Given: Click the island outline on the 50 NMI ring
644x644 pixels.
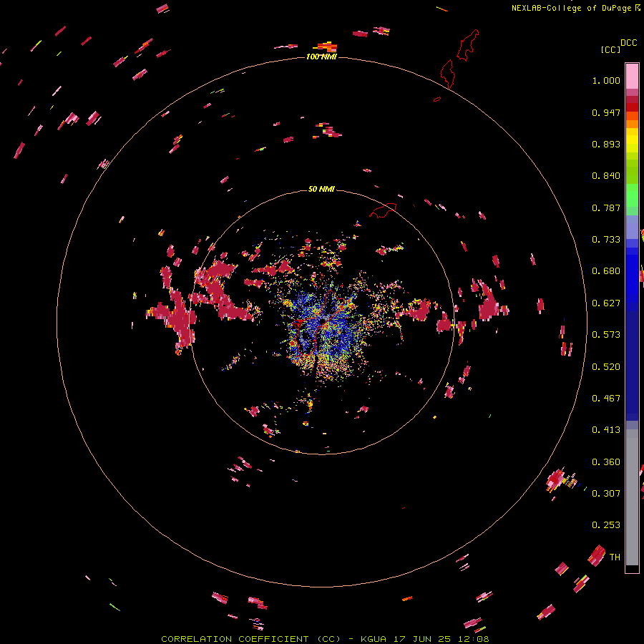Looking at the screenshot, I should 383,210.
